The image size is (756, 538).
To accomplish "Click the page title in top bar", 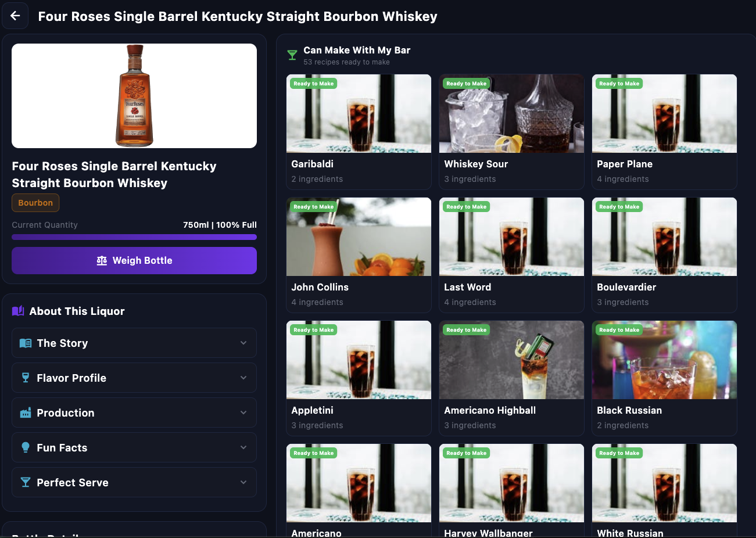I will point(238,16).
